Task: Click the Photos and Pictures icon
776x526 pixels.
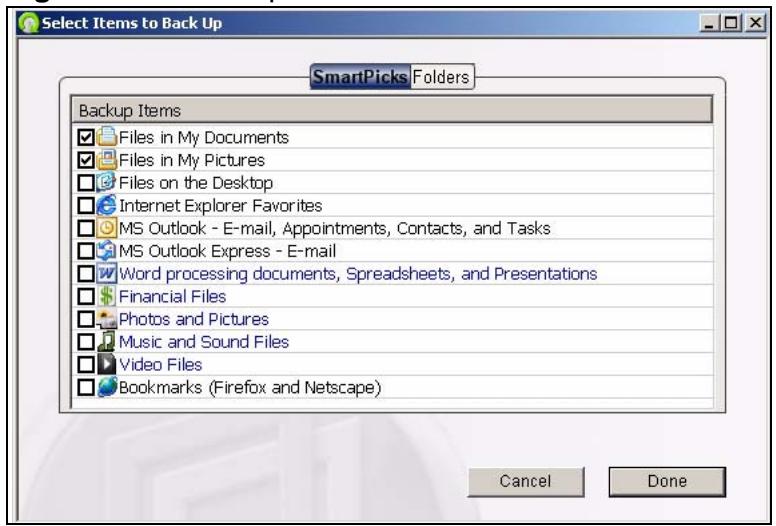Action: pos(107,319)
